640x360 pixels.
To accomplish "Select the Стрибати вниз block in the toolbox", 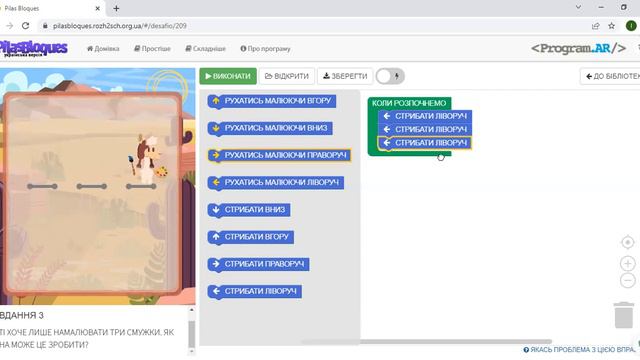I will pos(249,210).
